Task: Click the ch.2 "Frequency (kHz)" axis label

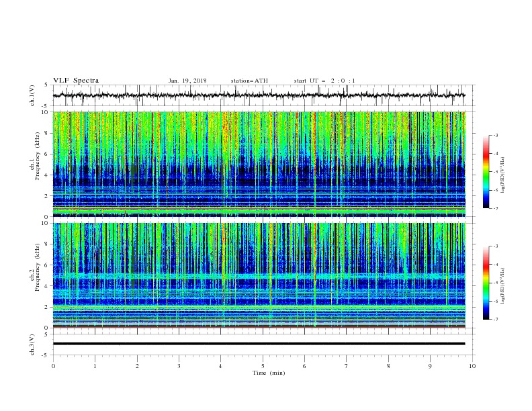Action: click(38, 267)
